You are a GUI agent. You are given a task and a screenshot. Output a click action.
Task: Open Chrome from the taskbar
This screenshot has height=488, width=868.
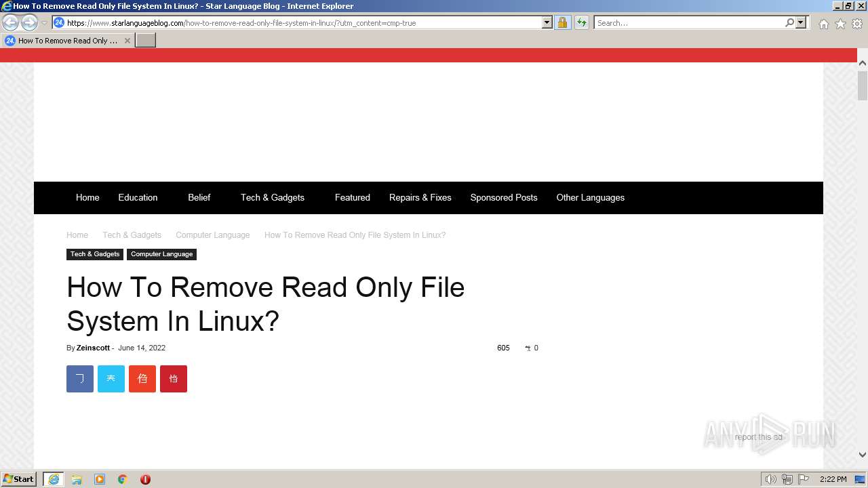click(123, 479)
